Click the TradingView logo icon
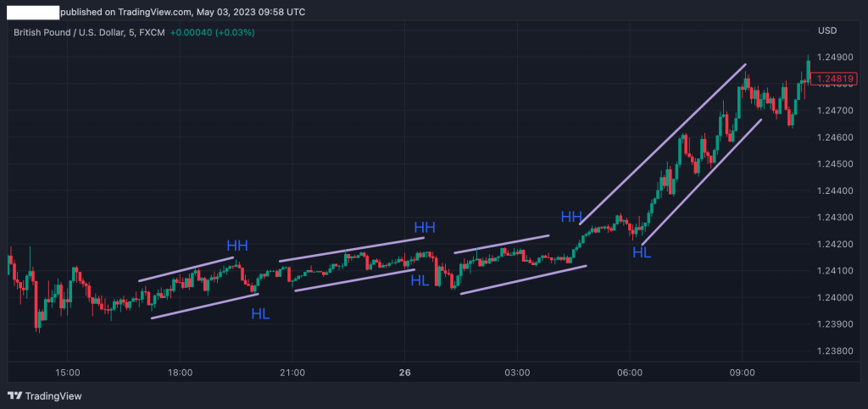This screenshot has width=868, height=409. pyautogui.click(x=14, y=395)
